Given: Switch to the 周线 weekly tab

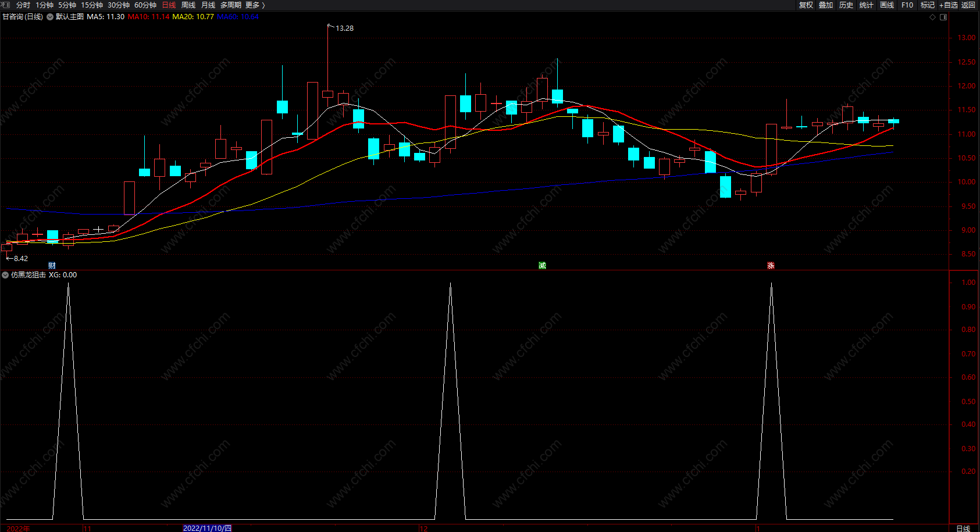Looking at the screenshot, I should pos(188,5).
